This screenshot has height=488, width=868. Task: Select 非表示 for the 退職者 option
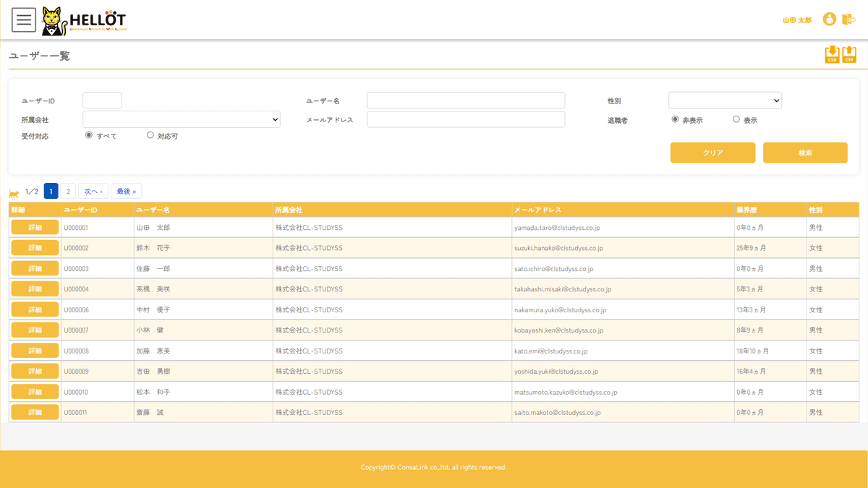[x=676, y=119]
